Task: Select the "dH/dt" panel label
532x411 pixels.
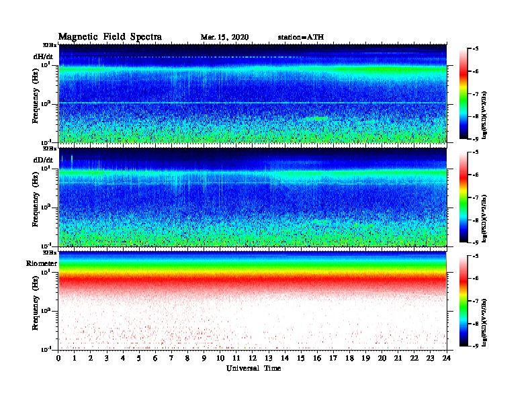Action: pyautogui.click(x=43, y=56)
